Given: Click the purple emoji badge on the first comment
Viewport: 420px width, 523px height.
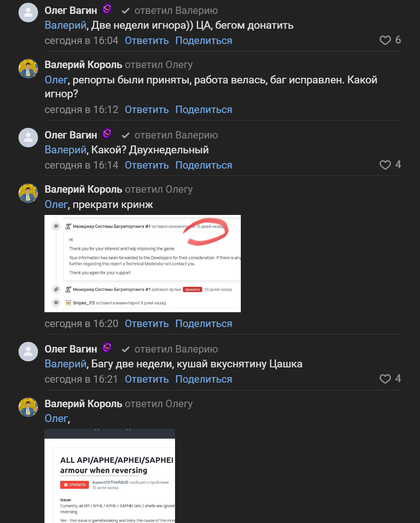Looking at the screenshot, I should coord(107,9).
